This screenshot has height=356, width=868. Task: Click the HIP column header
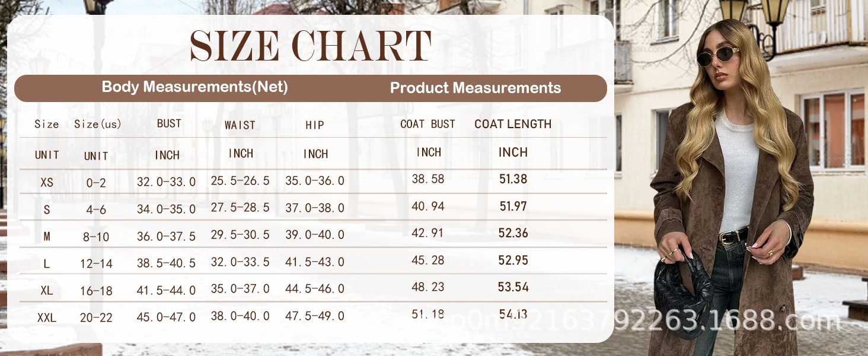[x=314, y=125]
